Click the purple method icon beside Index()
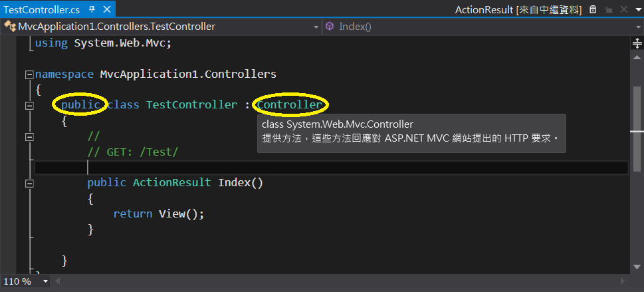The width and height of the screenshot is (644, 292). [x=330, y=27]
